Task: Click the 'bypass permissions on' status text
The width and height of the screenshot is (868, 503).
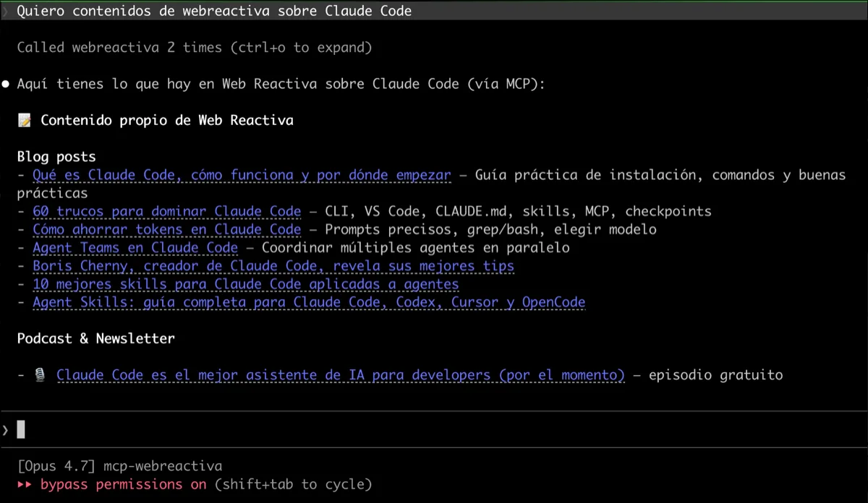Action: [124, 484]
